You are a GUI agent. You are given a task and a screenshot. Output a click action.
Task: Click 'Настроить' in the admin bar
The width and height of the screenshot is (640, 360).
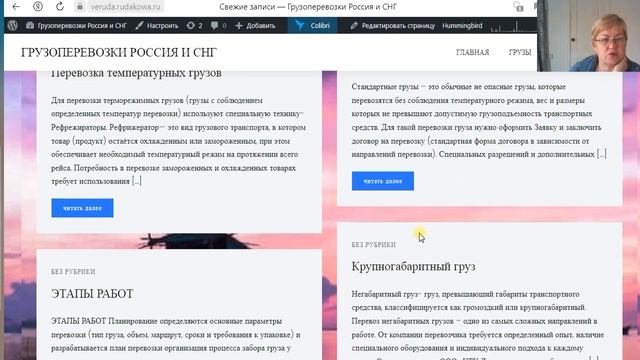pyautogui.click(x=162, y=25)
